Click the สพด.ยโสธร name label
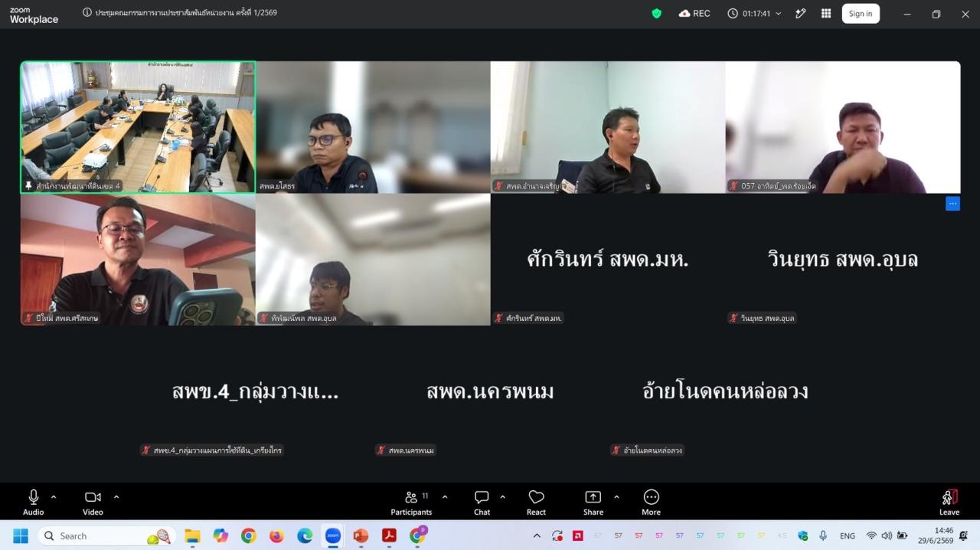 [277, 186]
